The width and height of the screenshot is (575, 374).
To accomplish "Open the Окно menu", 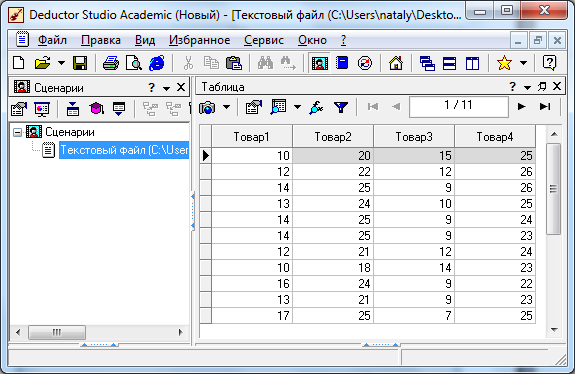I will (312, 40).
